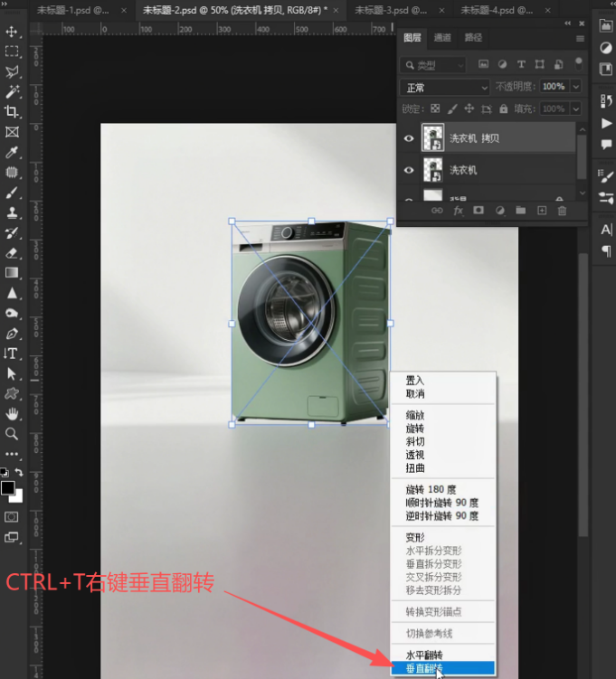Collapse the panel using double-arrow icon
Viewport: 616px width, 679px height.
(567, 23)
